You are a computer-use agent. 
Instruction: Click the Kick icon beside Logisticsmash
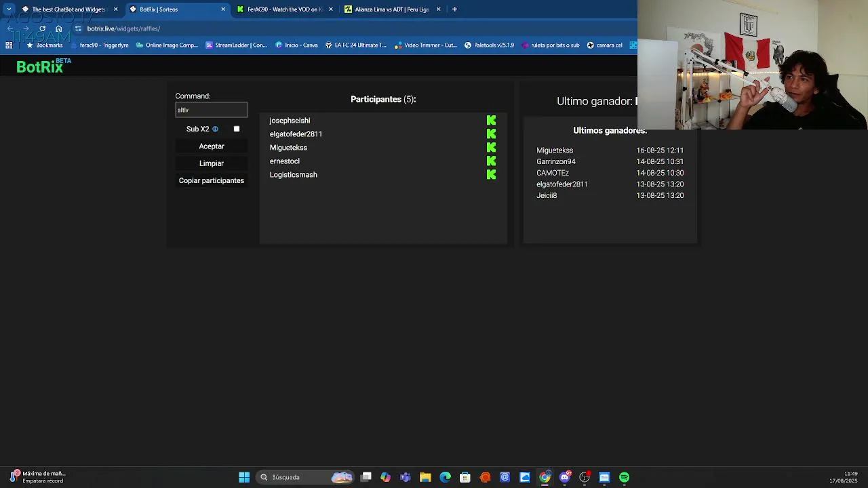491,175
